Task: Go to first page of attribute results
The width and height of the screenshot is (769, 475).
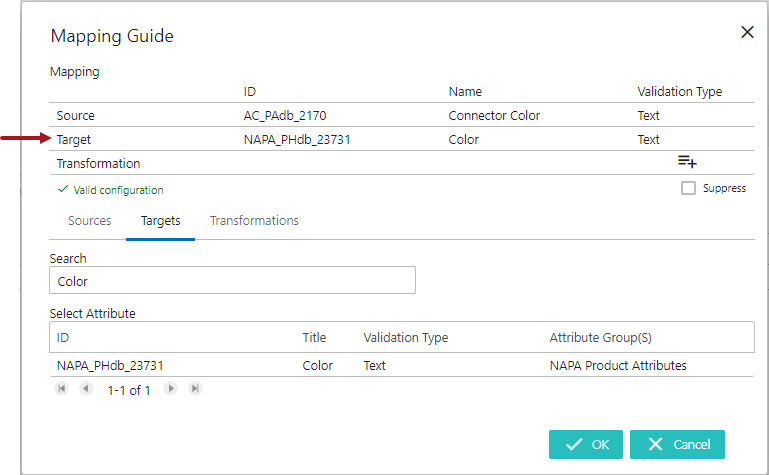Action: pos(62,389)
